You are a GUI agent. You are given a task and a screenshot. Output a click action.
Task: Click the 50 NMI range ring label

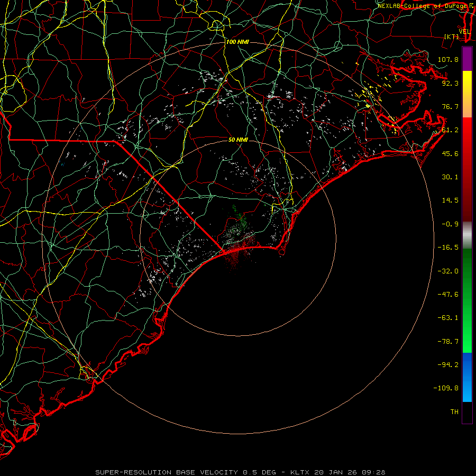(x=239, y=140)
